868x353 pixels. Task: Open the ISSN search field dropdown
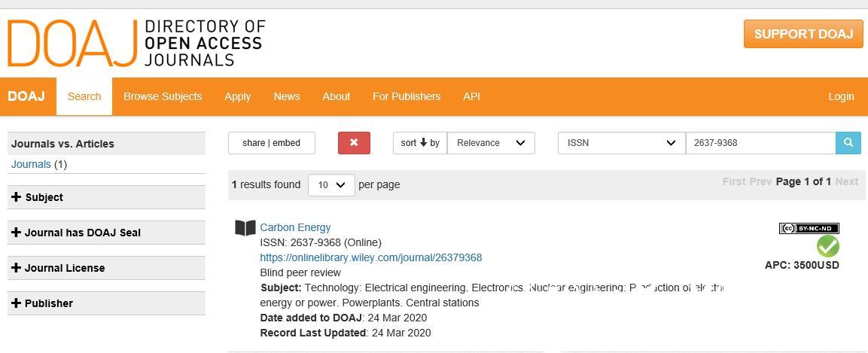(x=621, y=143)
